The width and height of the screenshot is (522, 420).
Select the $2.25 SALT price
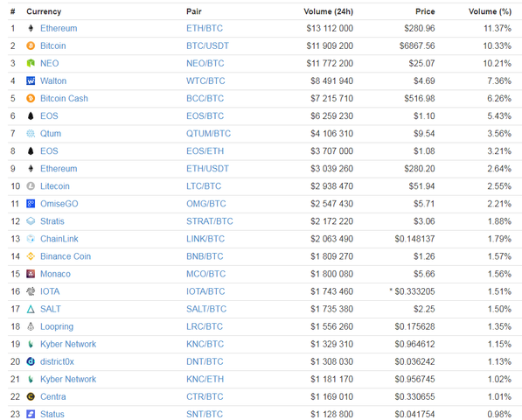pos(424,309)
